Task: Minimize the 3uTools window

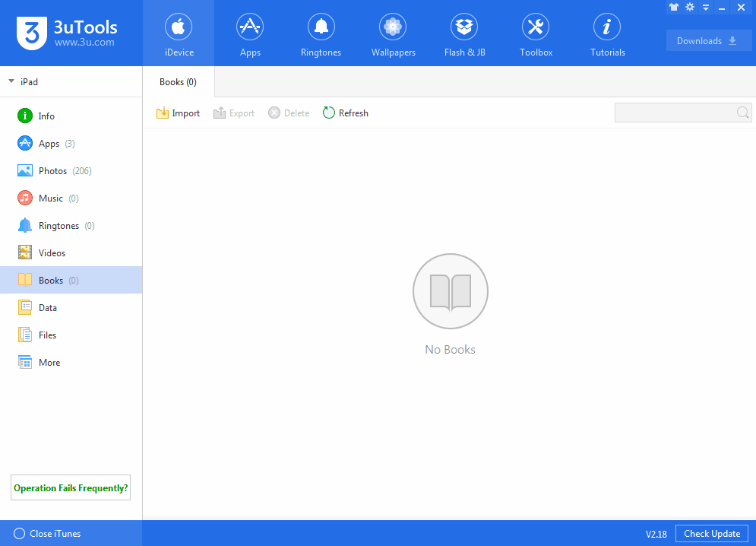Action: 722,8
